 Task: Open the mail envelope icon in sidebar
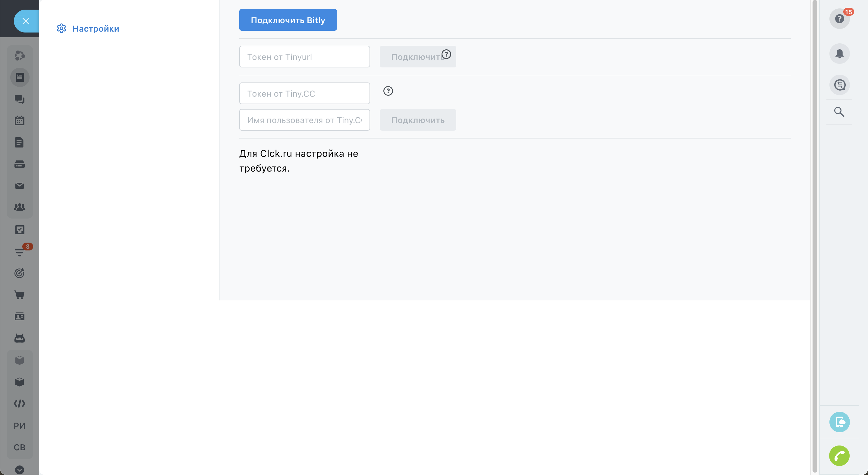click(20, 186)
